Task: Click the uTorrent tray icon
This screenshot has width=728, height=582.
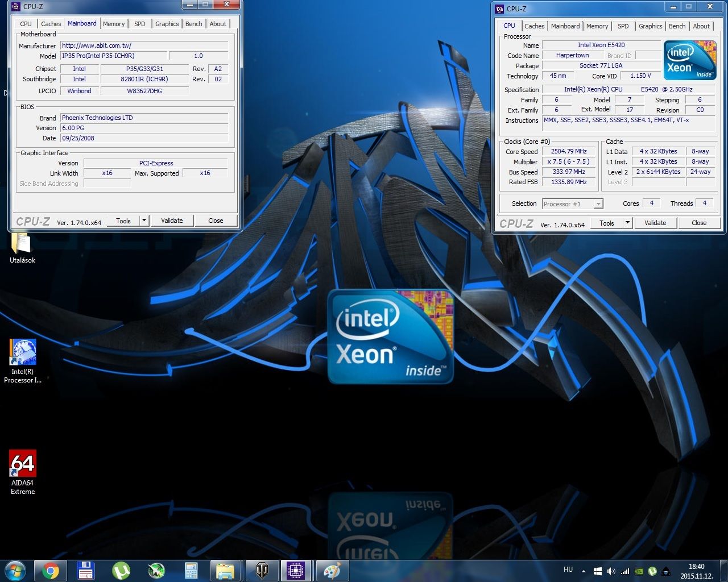Action: (652, 571)
